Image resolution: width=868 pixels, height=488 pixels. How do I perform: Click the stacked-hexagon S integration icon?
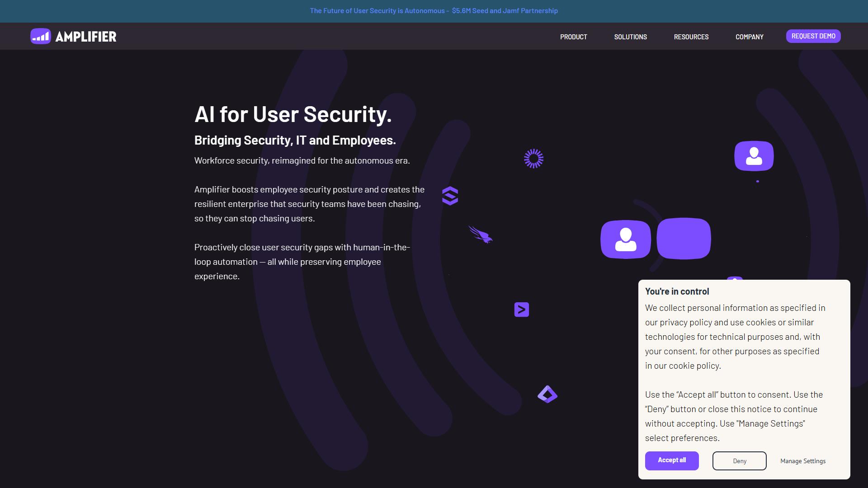450,196
